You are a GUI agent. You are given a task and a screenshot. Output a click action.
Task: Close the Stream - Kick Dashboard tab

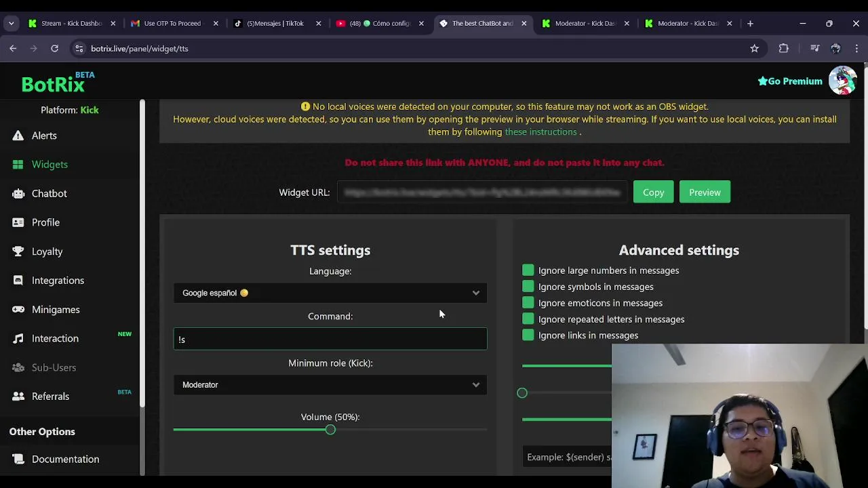tap(113, 23)
